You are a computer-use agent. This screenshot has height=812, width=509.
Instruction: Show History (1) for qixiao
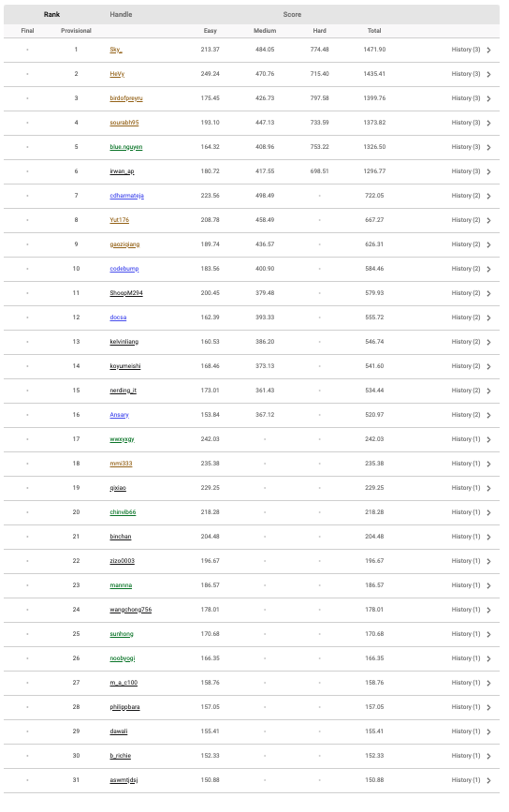tap(466, 488)
